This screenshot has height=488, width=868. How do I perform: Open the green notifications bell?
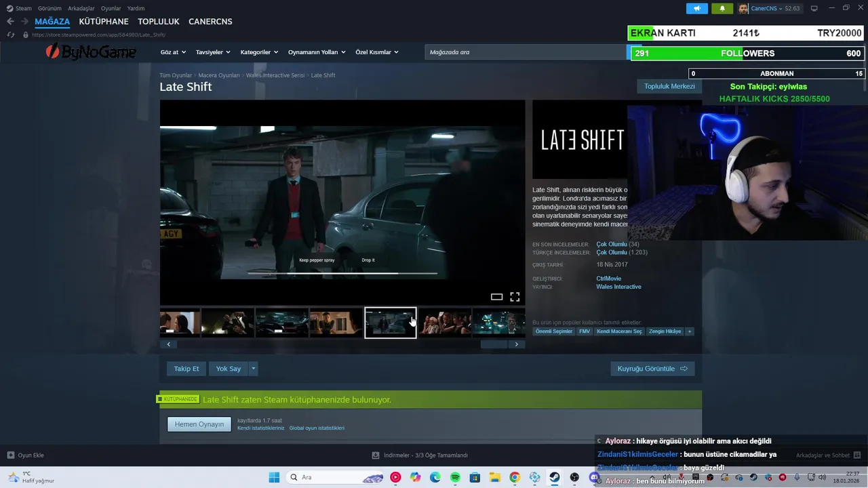pyautogui.click(x=722, y=8)
